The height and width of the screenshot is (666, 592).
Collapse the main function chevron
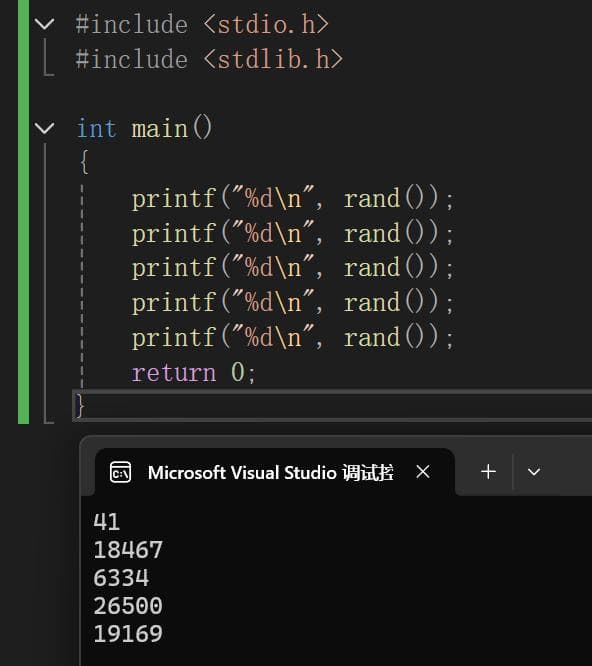pos(44,128)
